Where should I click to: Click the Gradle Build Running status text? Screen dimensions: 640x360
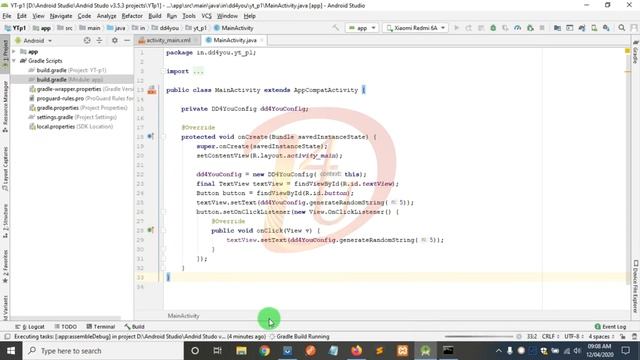tap(302, 336)
